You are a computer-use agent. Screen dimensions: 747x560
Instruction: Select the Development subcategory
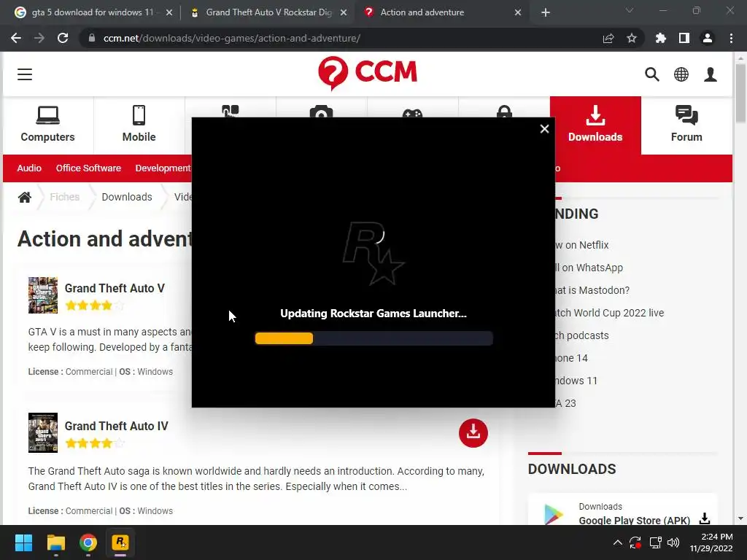(163, 168)
